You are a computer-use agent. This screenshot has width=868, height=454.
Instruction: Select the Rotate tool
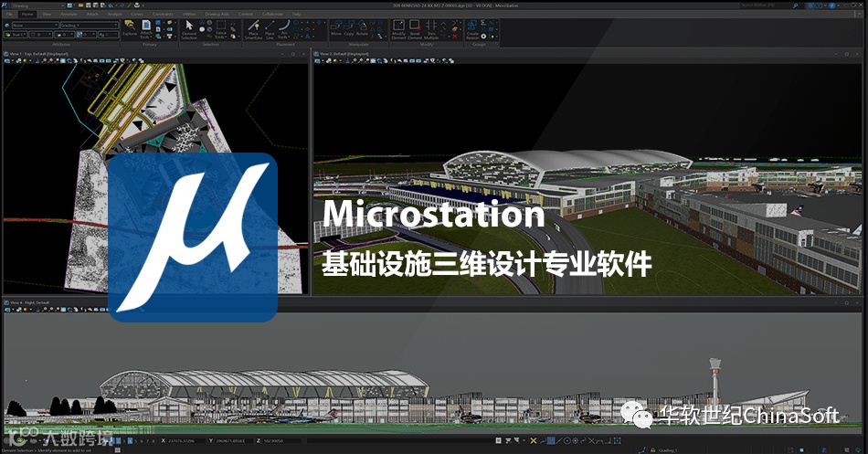point(362,27)
